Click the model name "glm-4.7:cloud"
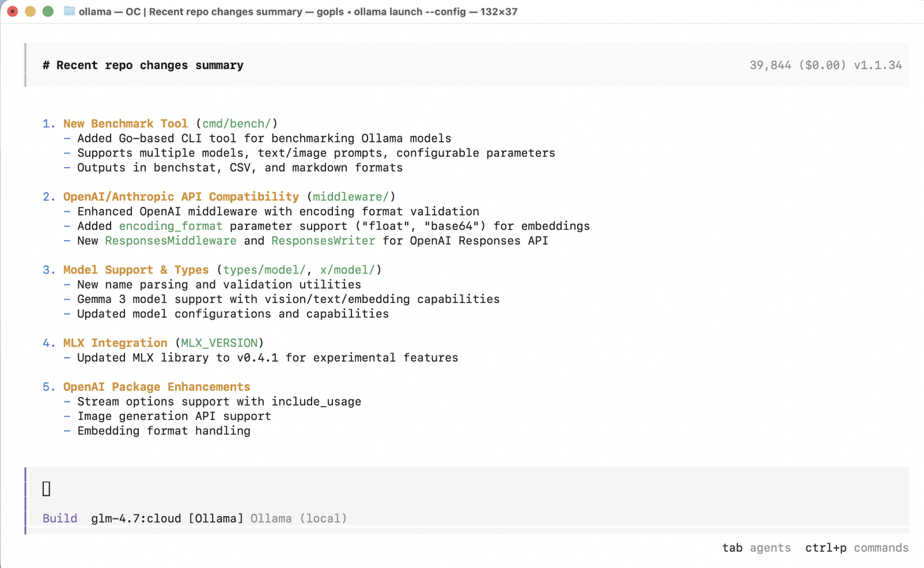Image resolution: width=924 pixels, height=568 pixels. 136,518
